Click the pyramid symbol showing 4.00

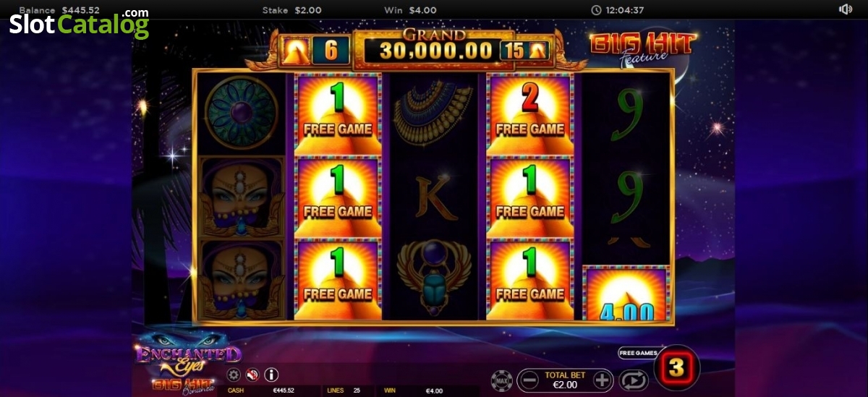point(626,294)
